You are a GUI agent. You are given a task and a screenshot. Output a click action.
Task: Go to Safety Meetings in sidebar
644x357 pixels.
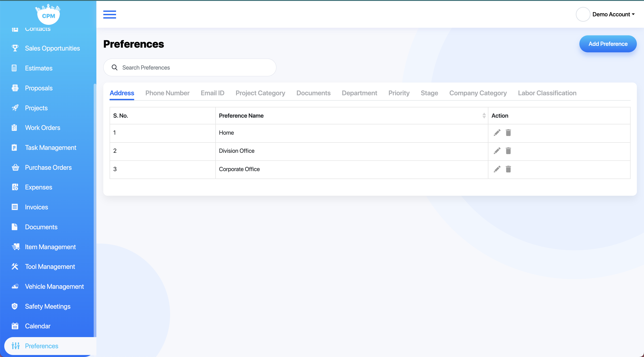47,306
